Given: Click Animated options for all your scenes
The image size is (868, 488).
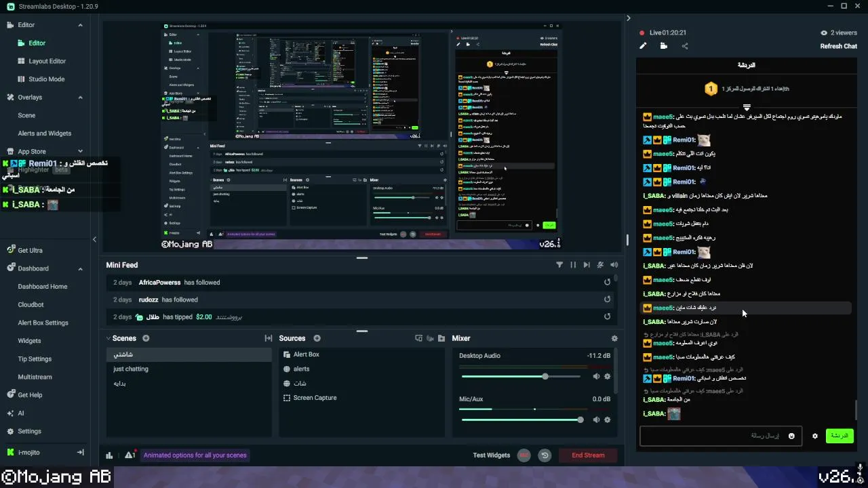Looking at the screenshot, I should [195, 455].
